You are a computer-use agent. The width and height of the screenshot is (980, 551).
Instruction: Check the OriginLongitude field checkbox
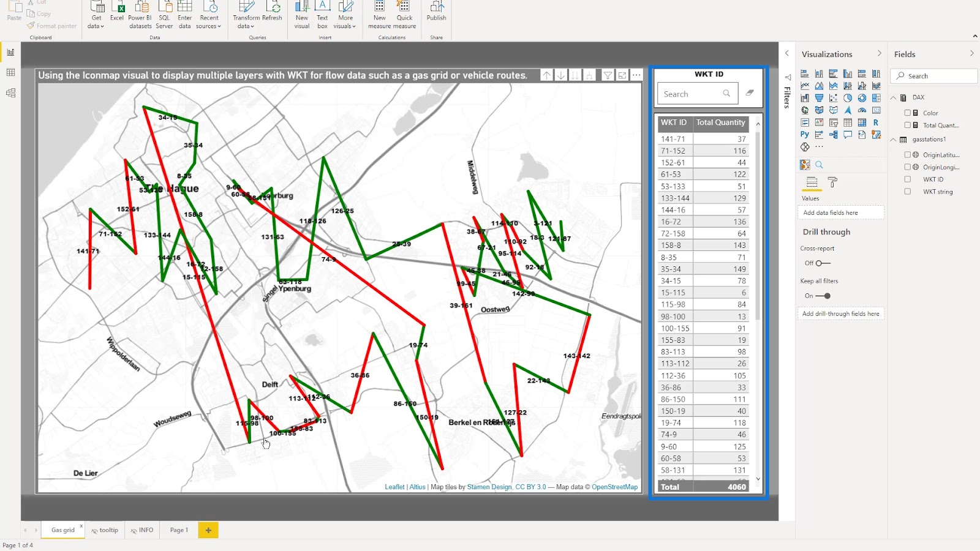[908, 167]
